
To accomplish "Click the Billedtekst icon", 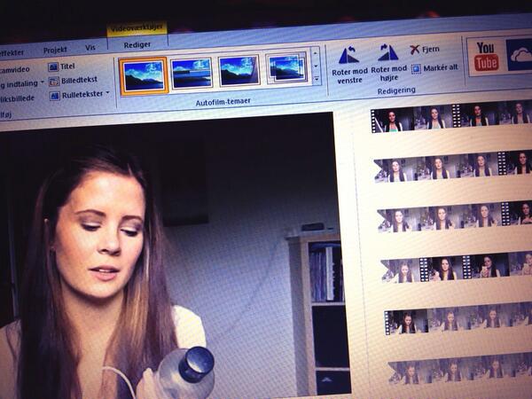I will (x=54, y=82).
